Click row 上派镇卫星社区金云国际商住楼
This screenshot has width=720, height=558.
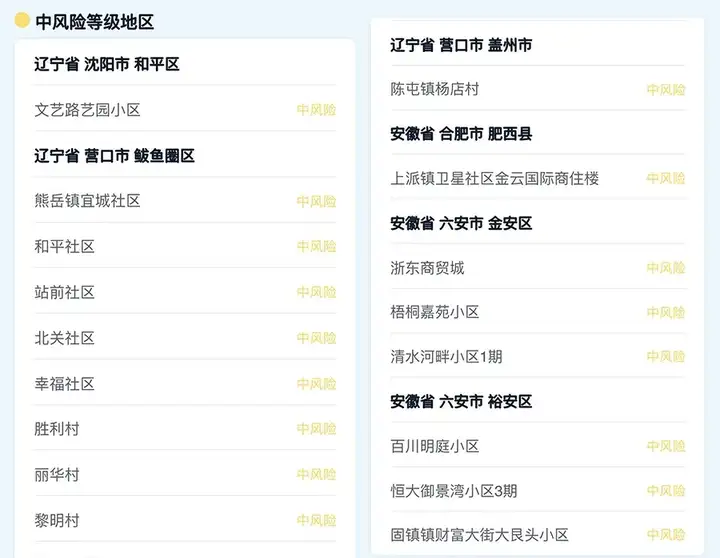(x=538, y=178)
